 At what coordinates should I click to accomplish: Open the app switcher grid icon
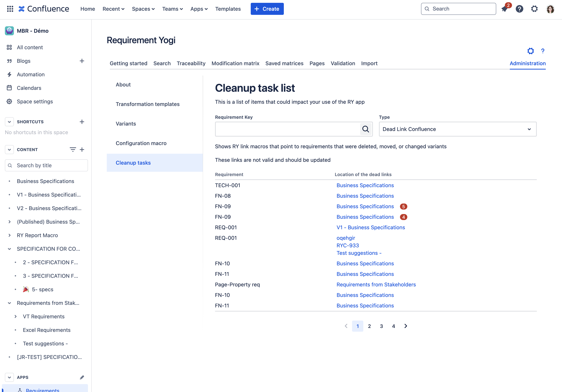10,9
